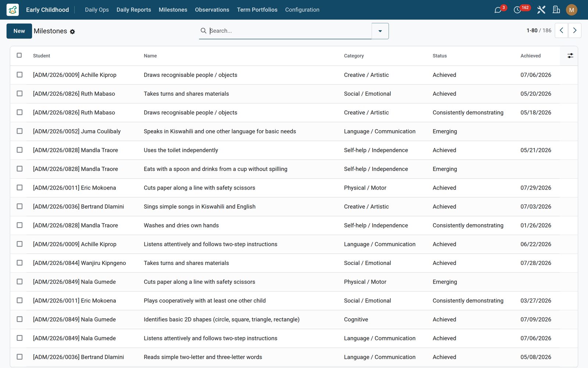Check the Juma Coulibaly row checkbox
The height and width of the screenshot is (368, 588).
[x=19, y=131]
